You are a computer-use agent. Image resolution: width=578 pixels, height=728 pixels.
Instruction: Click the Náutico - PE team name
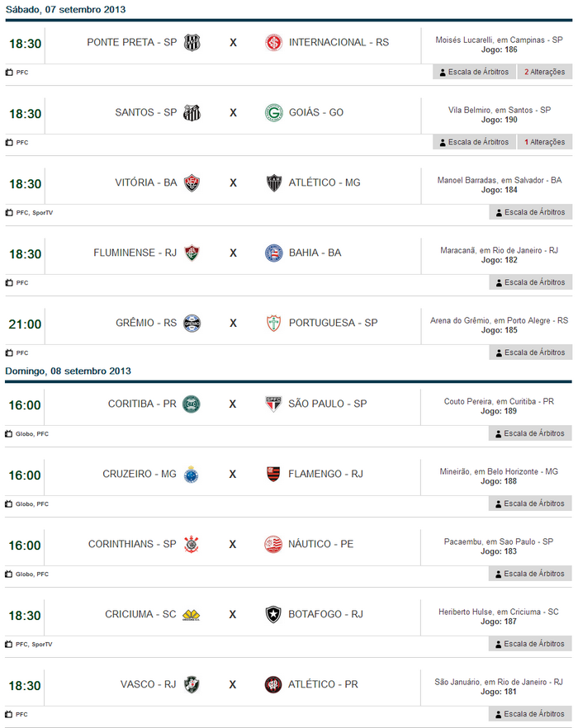321,544
